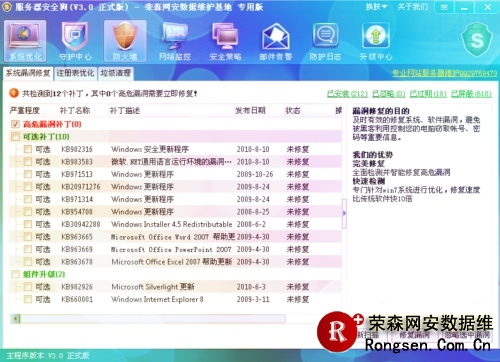500x362 pixels.
Task: Open the 换肤 skin dropdown
Action: 376,7
